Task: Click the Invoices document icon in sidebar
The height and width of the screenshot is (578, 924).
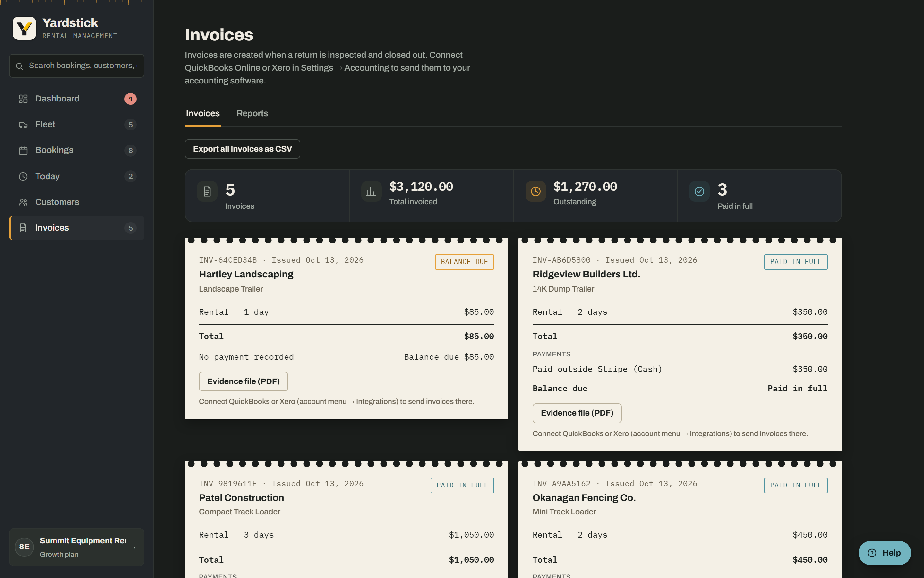Action: click(x=23, y=228)
